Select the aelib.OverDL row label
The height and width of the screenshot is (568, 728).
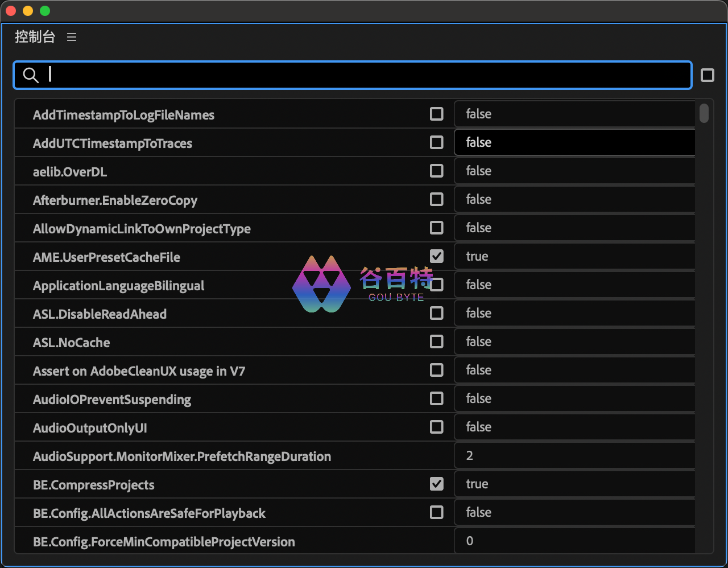coord(70,172)
